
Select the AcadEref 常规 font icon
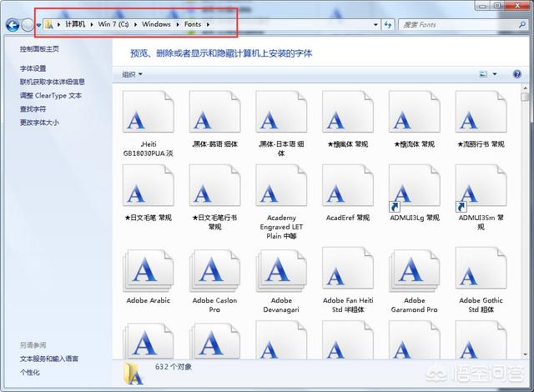coord(348,185)
